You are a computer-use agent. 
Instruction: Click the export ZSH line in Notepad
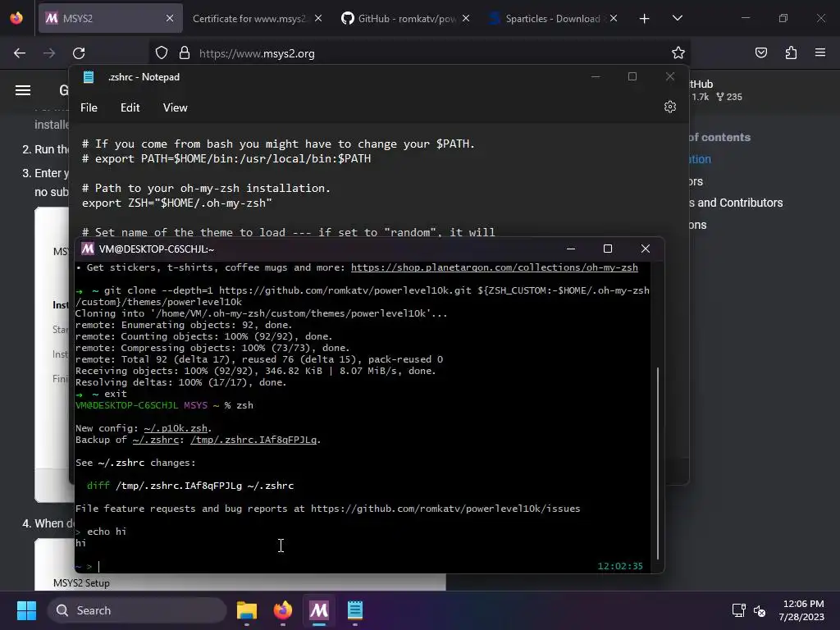coord(177,203)
